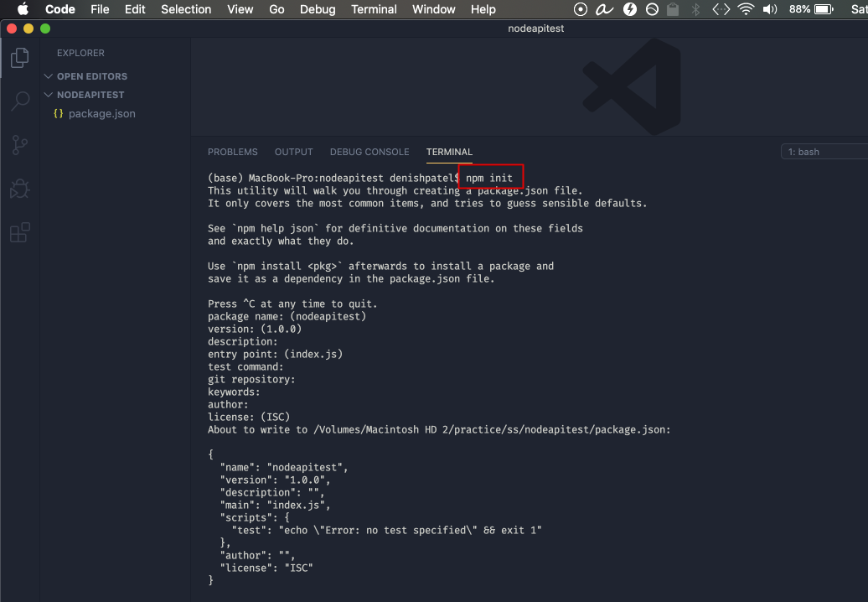Image resolution: width=868 pixels, height=602 pixels.
Task: Collapse the OPEN EDITORS section
Action: pos(48,75)
